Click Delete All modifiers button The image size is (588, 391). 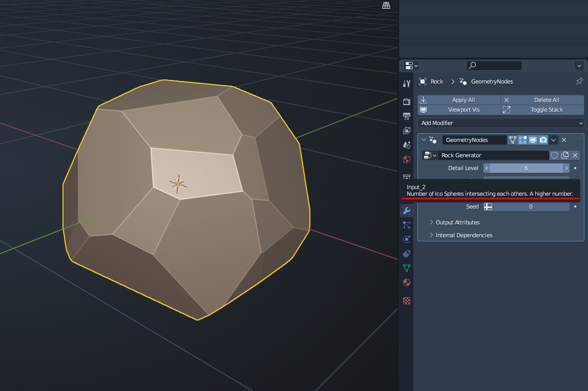[542, 100]
